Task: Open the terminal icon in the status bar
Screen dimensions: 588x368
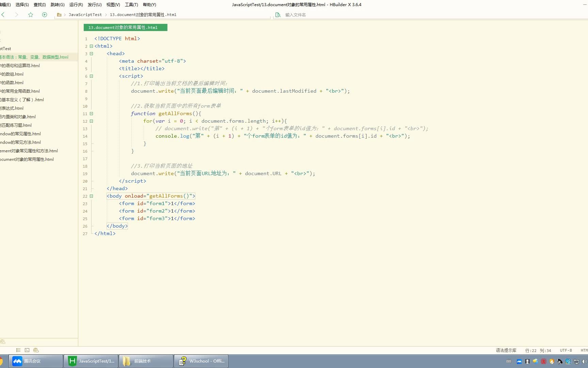Action: 27,350
